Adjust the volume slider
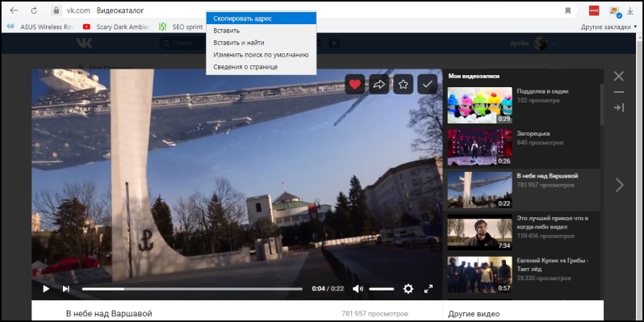The height and width of the screenshot is (322, 644). point(381,289)
